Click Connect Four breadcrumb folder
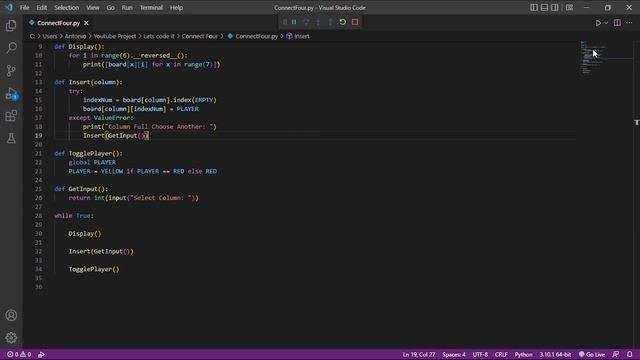 200,36
